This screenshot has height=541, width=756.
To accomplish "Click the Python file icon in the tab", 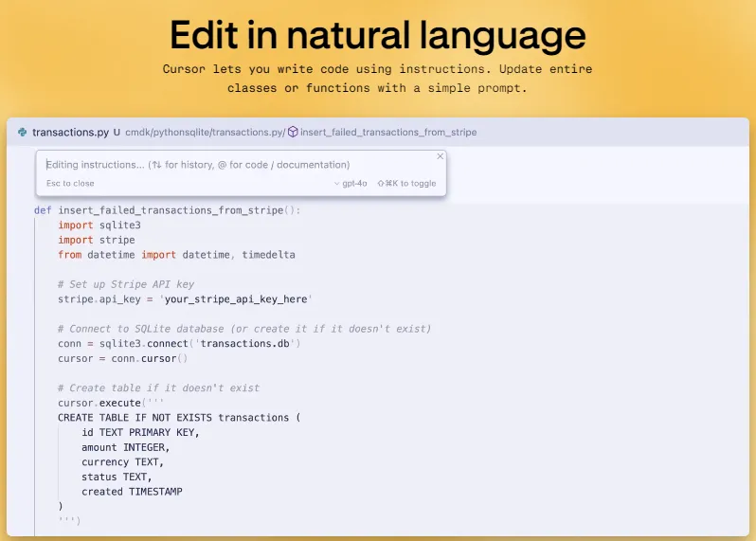I will pos(23,133).
